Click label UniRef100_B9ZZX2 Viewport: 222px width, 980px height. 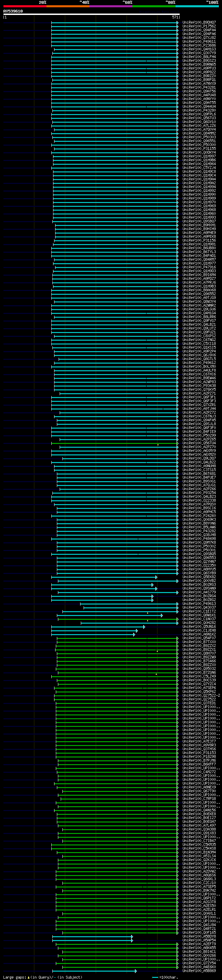pyautogui.click(x=199, y=646)
